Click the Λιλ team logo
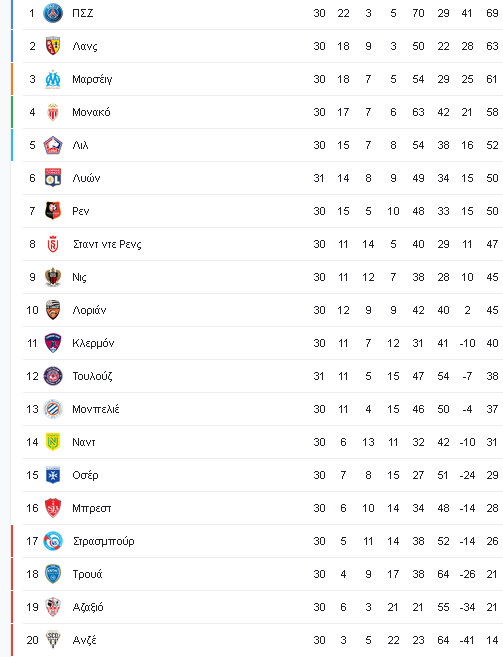 point(53,145)
